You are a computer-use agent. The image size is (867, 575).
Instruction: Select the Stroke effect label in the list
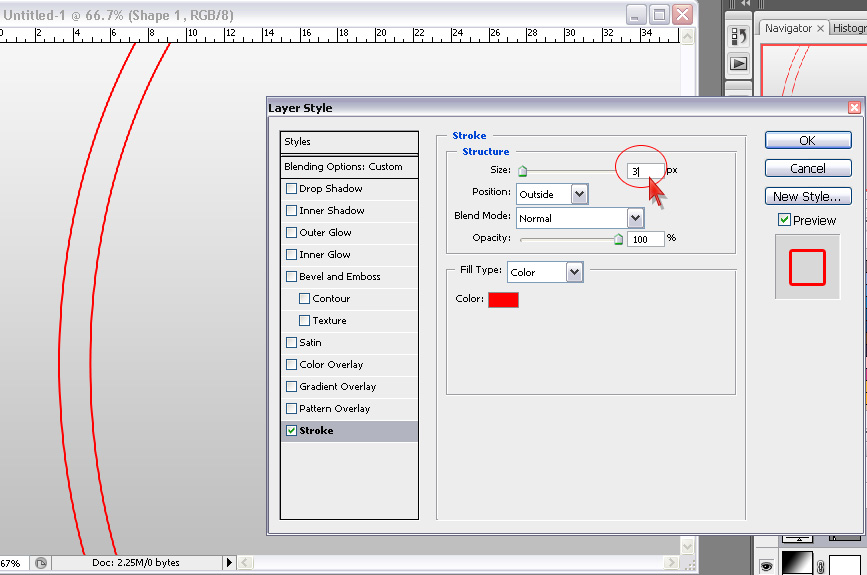point(316,431)
